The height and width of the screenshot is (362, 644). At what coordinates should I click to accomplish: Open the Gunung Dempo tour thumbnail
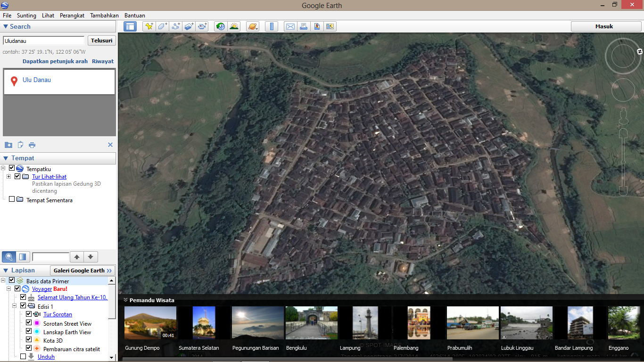click(x=150, y=323)
